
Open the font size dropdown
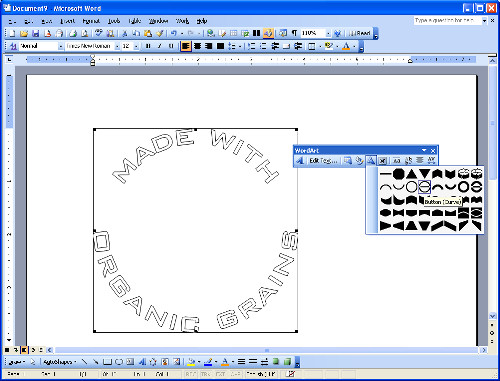point(136,46)
